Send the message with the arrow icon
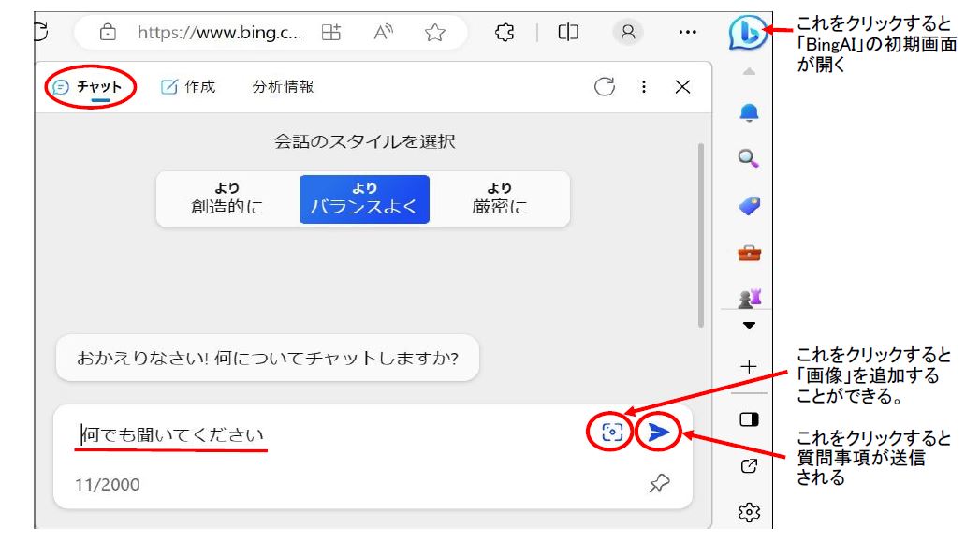This screenshot has width=980, height=543. [659, 432]
